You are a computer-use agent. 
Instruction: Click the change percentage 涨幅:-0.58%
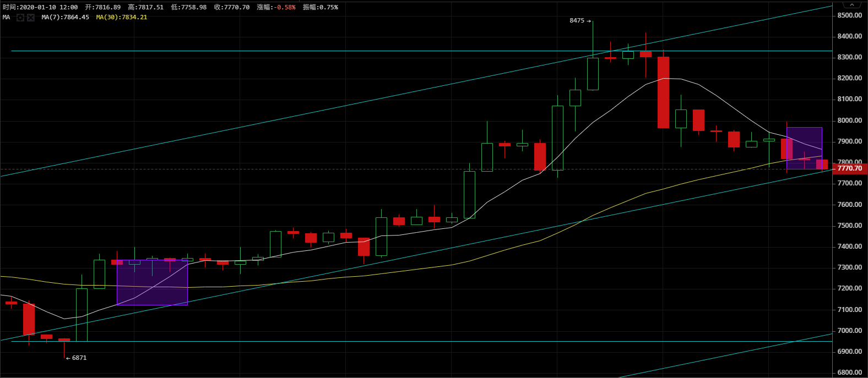[276, 7]
